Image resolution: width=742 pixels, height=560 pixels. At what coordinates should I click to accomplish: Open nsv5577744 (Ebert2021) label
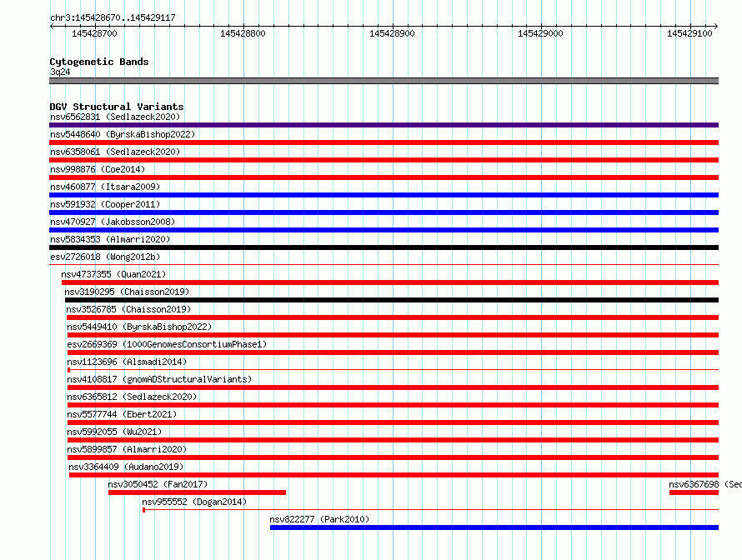point(122,414)
